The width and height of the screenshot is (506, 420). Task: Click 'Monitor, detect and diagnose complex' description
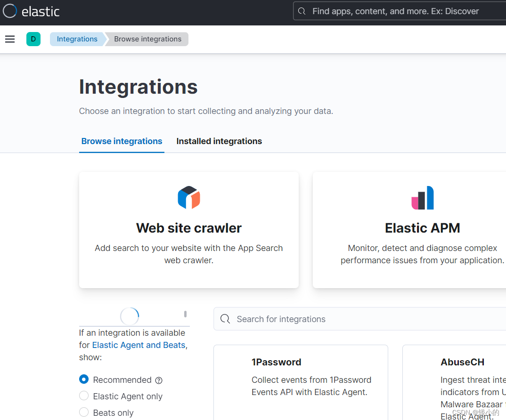coord(422,254)
